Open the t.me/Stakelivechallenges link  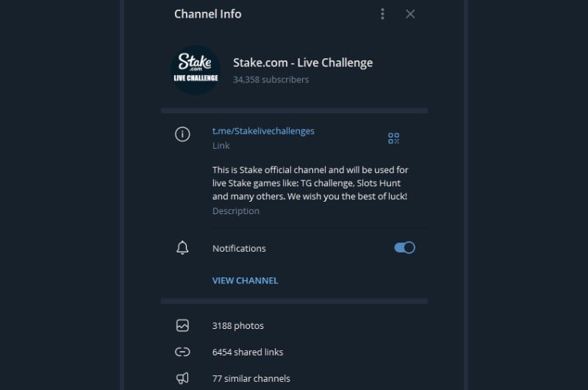coord(263,131)
